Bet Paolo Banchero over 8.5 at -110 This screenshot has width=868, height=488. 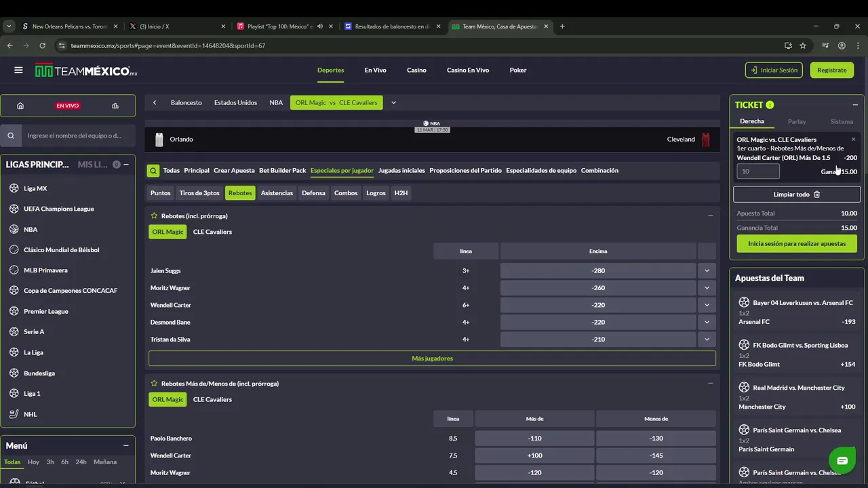click(534, 439)
